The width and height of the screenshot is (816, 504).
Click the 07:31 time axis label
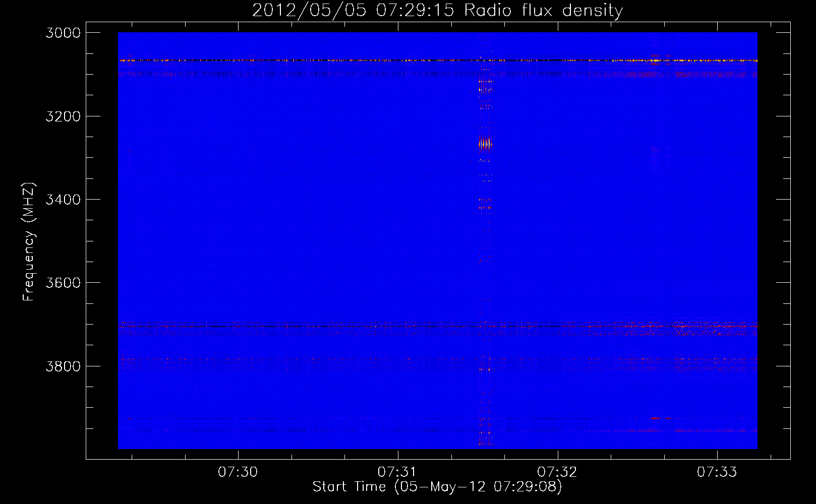397,472
